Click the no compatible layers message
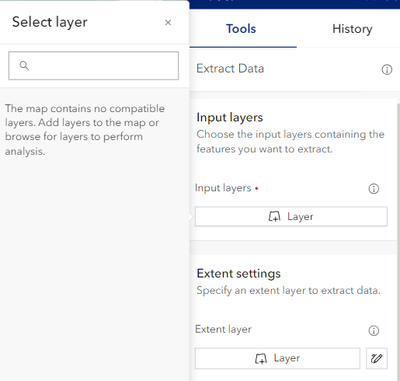The width and height of the screenshot is (400, 381). pyautogui.click(x=85, y=130)
